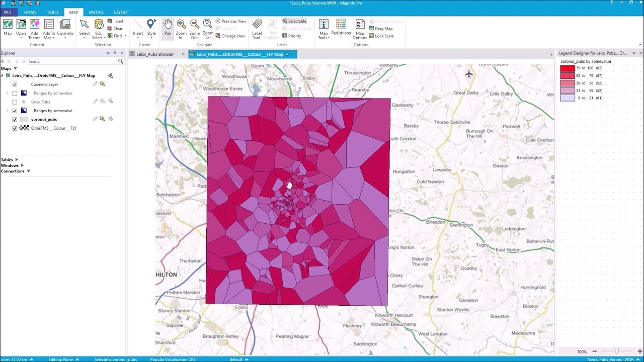Click the Add Theme icon
Screen dimensions: 644x362
34,29
